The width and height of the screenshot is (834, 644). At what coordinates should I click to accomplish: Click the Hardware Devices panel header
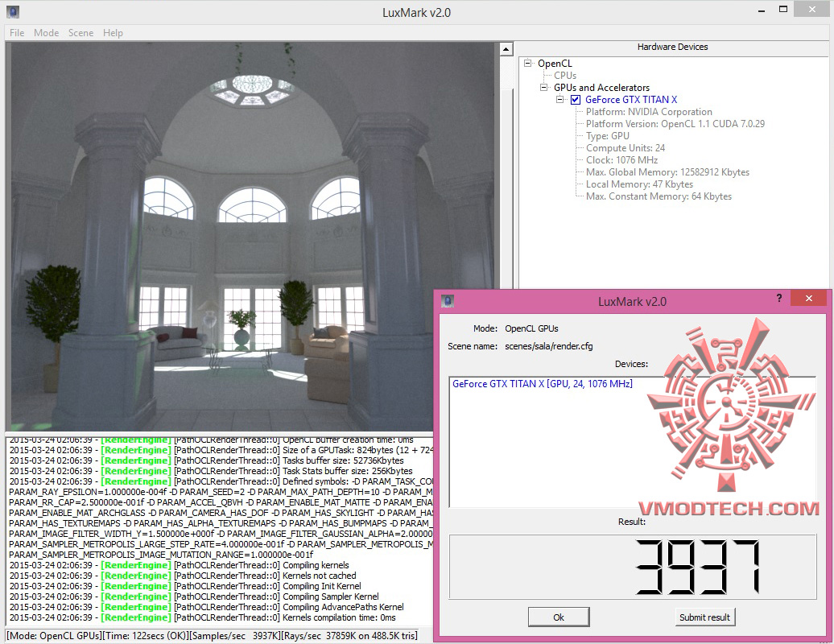(x=672, y=47)
